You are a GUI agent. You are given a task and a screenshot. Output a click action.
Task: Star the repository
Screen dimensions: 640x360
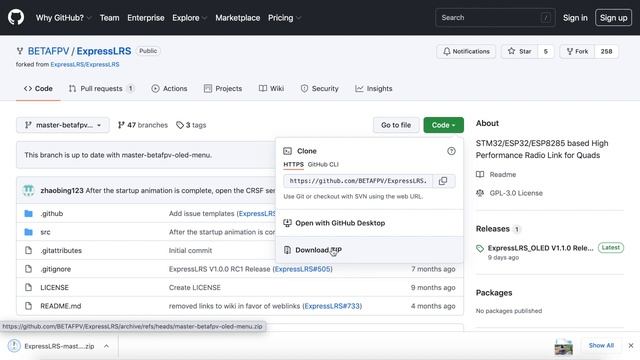tap(520, 51)
